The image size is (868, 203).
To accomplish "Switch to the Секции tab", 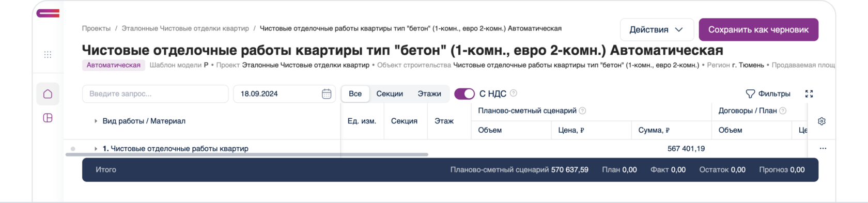I will pos(390,93).
